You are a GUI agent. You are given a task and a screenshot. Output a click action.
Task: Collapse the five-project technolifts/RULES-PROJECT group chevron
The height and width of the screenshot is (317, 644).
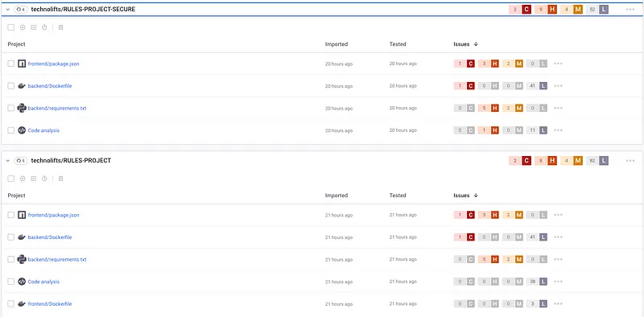pos(7,161)
